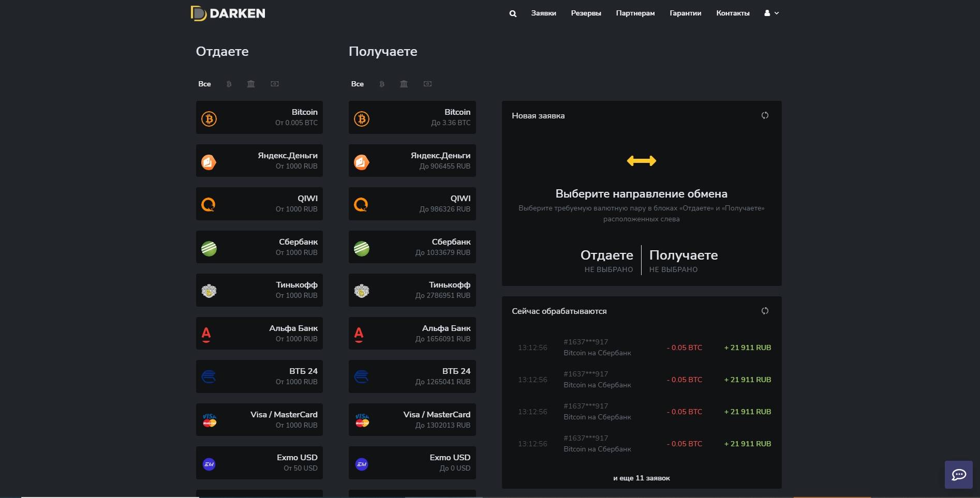Click the yellow exchange arrows icon
This screenshot has height=498, width=980.
641,161
